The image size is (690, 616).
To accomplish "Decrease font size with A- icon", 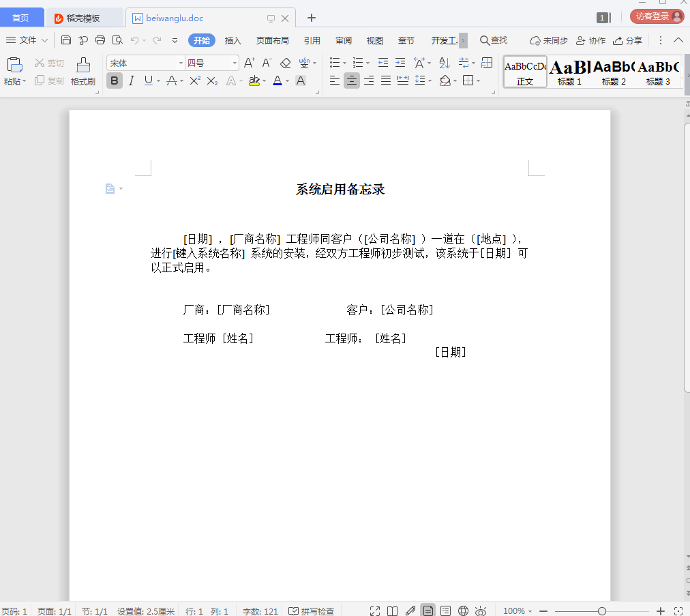I will 267,63.
